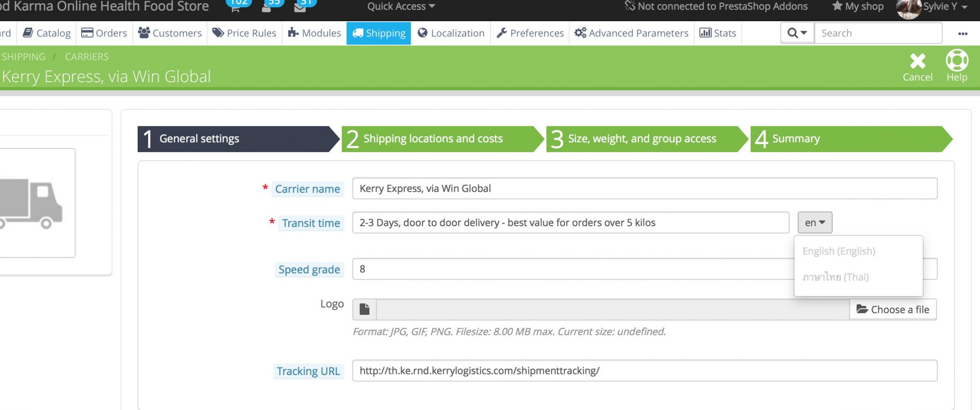
Task: Click the logo format and filesize hint text
Action: 509,332
